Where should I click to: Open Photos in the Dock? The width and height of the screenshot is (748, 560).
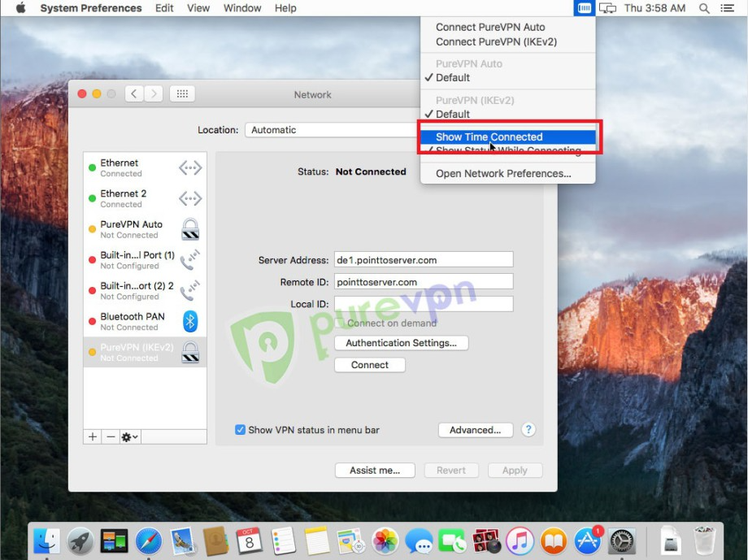[385, 541]
